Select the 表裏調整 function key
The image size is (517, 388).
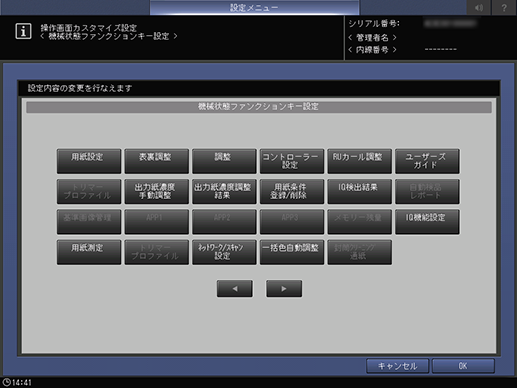click(x=157, y=161)
